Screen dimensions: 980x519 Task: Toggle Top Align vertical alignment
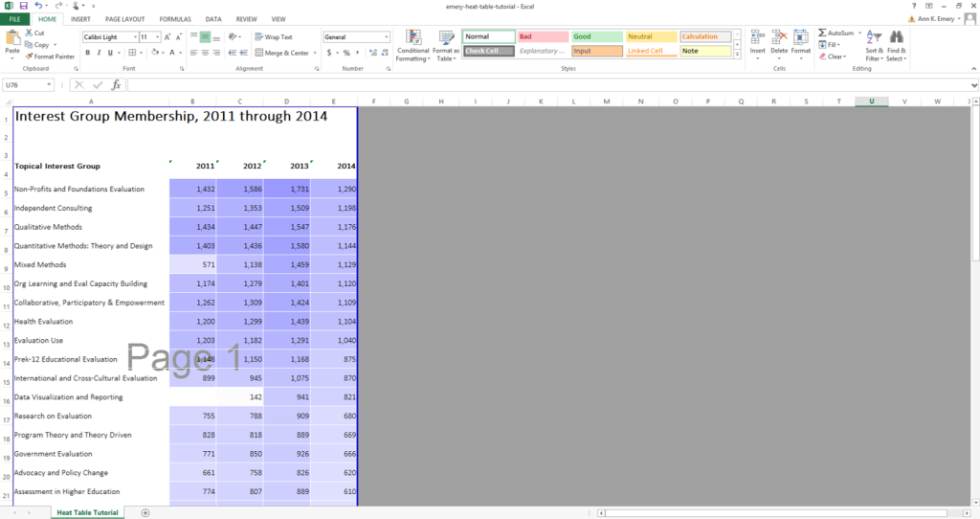tap(194, 37)
